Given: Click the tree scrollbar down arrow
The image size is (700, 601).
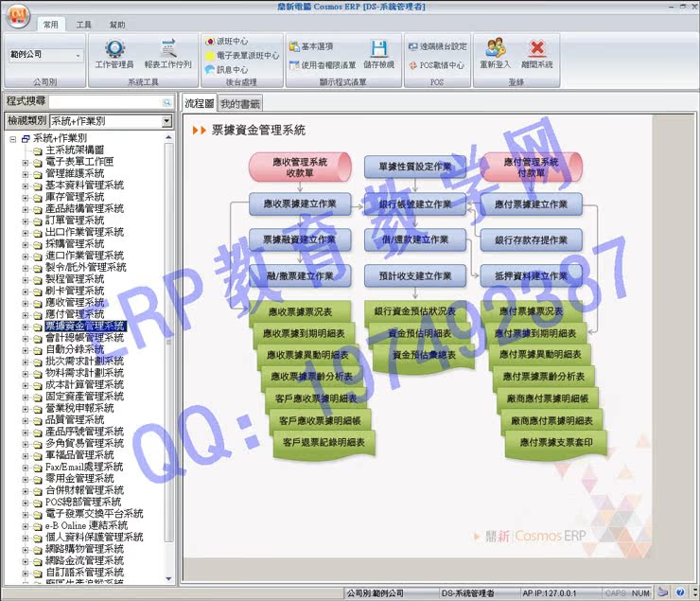Looking at the screenshot, I should [168, 578].
